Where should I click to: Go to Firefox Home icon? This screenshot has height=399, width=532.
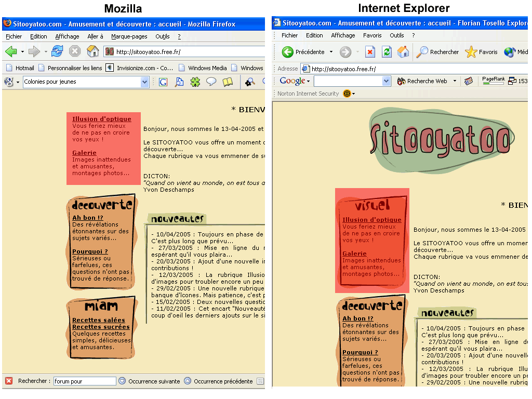pyautogui.click(x=92, y=51)
